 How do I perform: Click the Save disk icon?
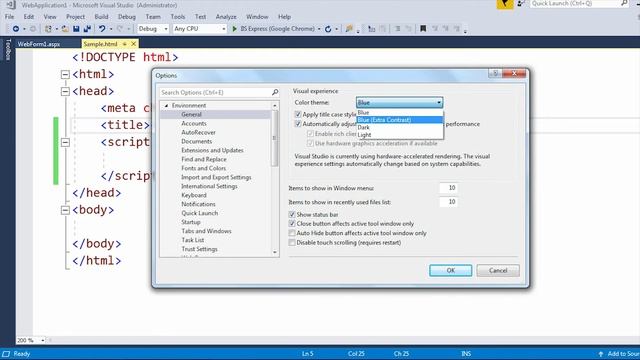[x=76, y=29]
